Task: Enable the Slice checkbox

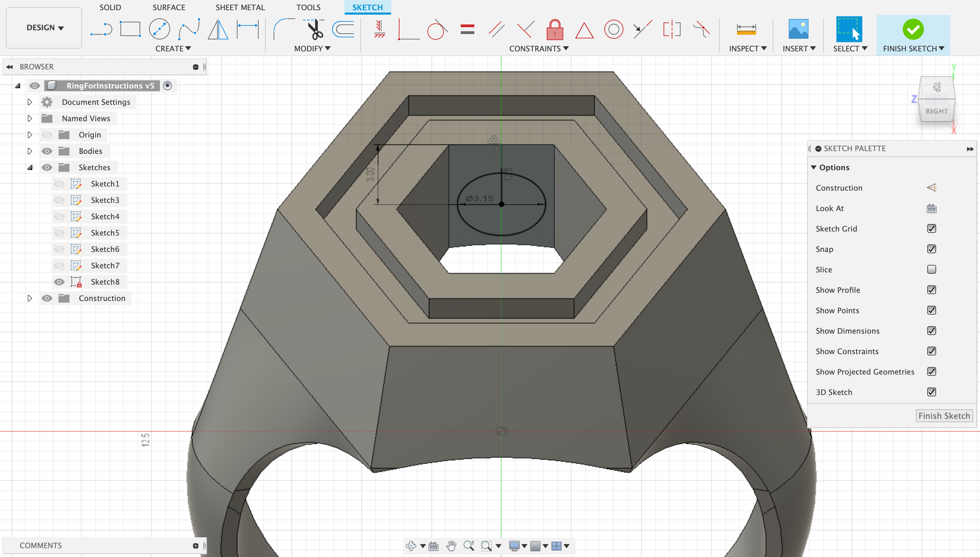Action: click(x=931, y=269)
